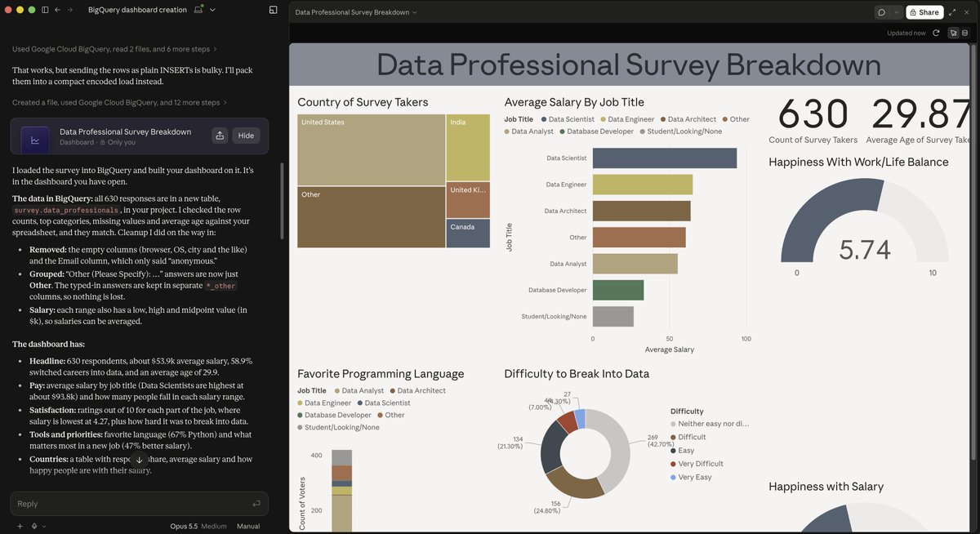Click the Share button

(x=924, y=12)
